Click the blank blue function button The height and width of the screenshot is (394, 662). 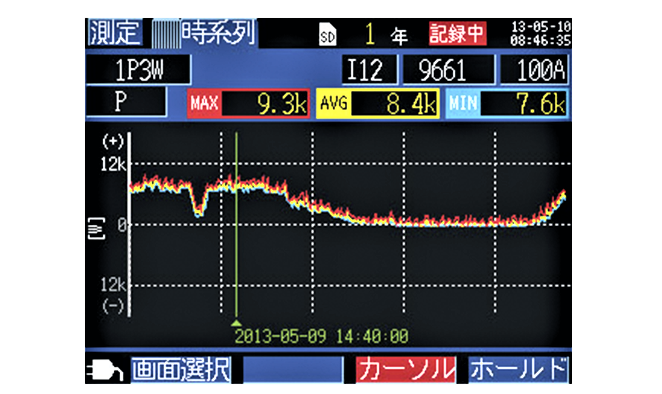[x=293, y=370]
